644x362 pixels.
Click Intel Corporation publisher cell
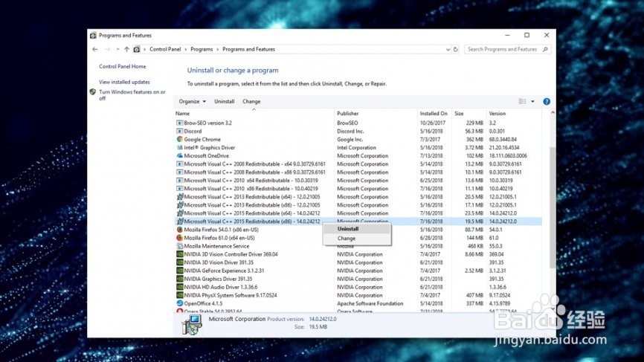click(x=356, y=147)
